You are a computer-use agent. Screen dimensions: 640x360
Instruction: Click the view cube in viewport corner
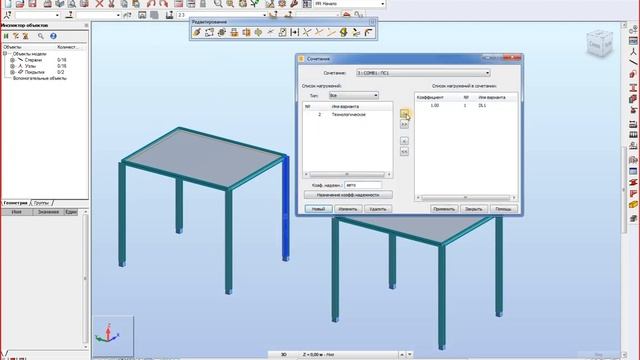[600, 44]
